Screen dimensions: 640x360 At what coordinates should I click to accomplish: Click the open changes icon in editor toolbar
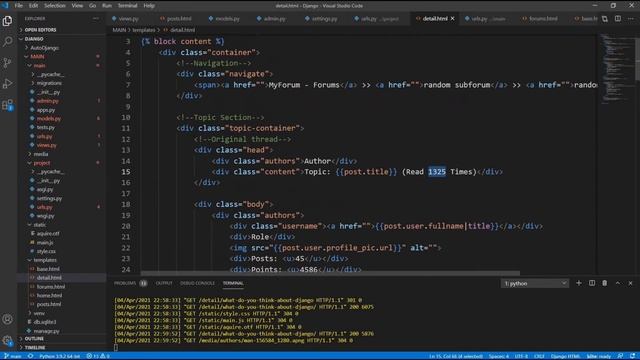[x=605, y=19]
